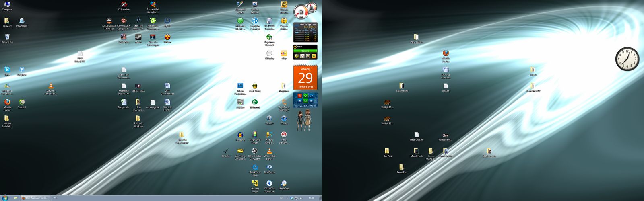This screenshot has width=644, height=201.
Task: Select the Event Pics folder
Action: (402, 169)
